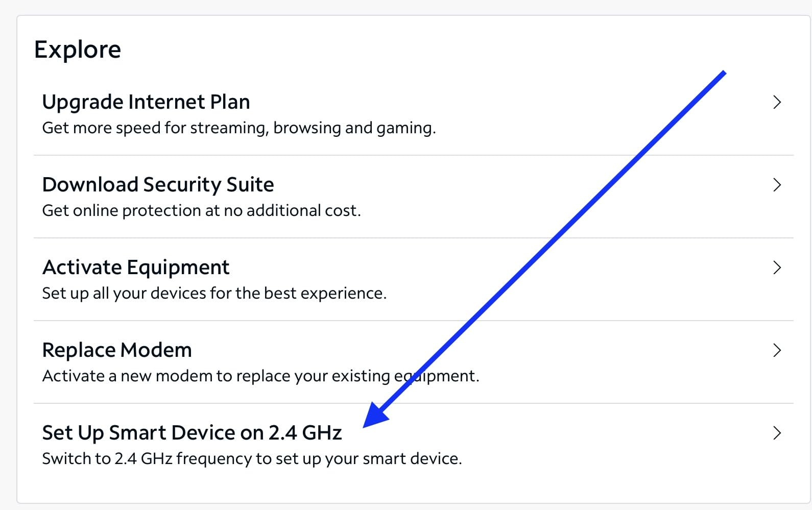Click the chevron beside Upgrade Internet Plan
The image size is (812, 510).
pos(777,102)
